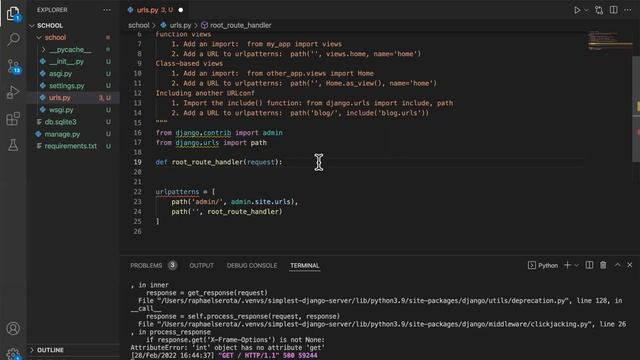Screen dimensions: 640x360
Task: Run the Python file play button
Action: 577,10
